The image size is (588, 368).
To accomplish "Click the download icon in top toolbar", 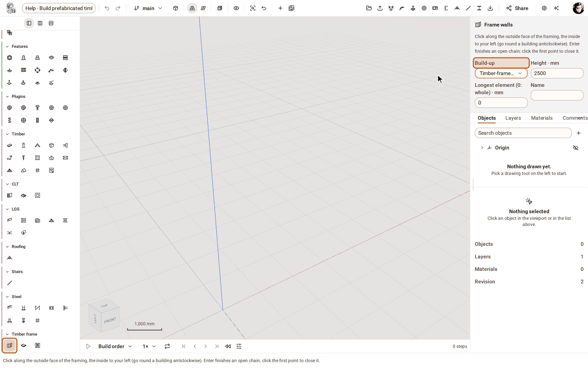I will tap(490, 8).
